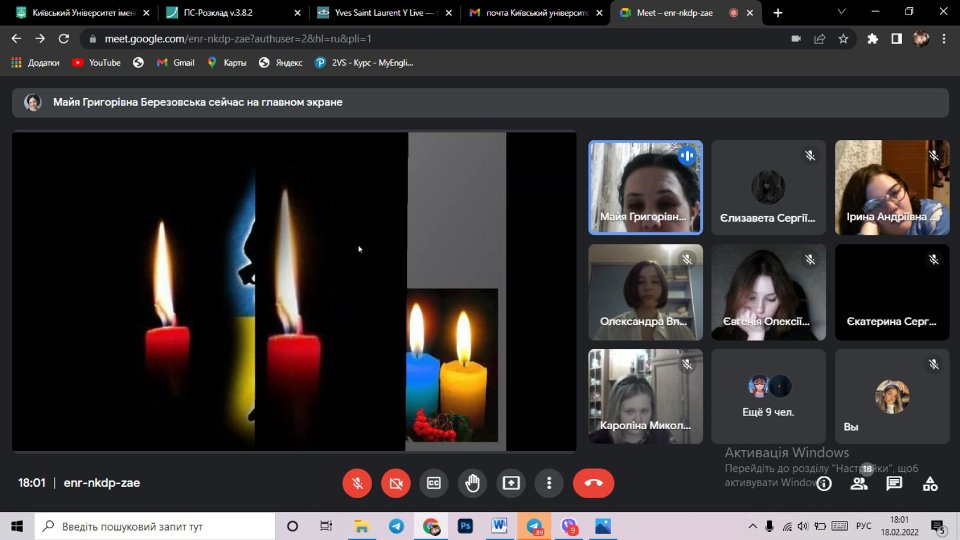The height and width of the screenshot is (540, 960).
Task: Open meeting details info icon
Action: [x=824, y=484]
